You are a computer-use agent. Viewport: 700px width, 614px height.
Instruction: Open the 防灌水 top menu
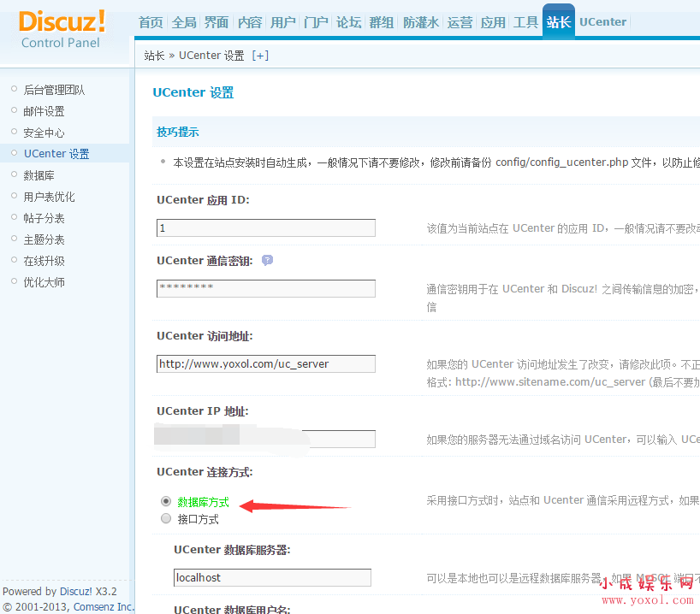pyautogui.click(x=420, y=22)
